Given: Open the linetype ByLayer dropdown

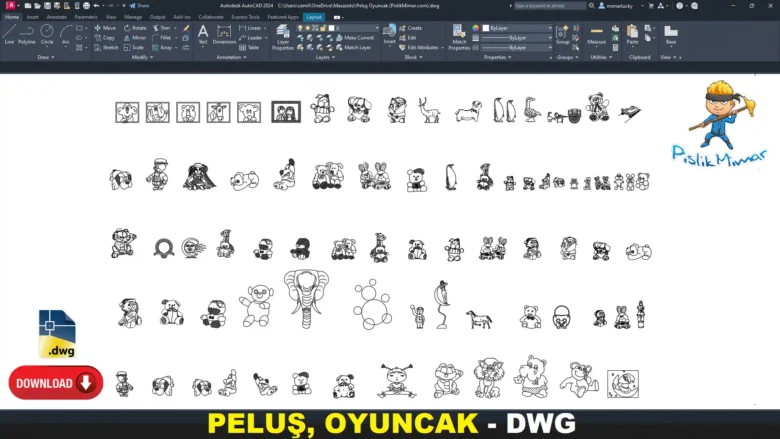Looking at the screenshot, I should click(550, 48).
